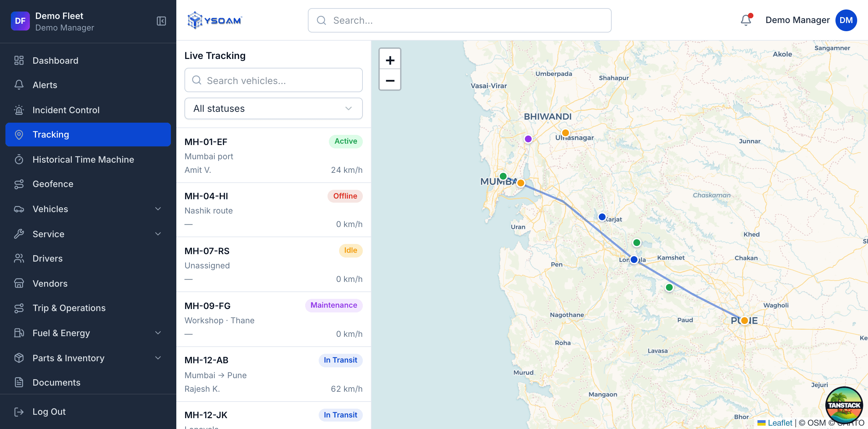Select vehicle MH-01-EF in list
868x429 pixels.
point(274,156)
